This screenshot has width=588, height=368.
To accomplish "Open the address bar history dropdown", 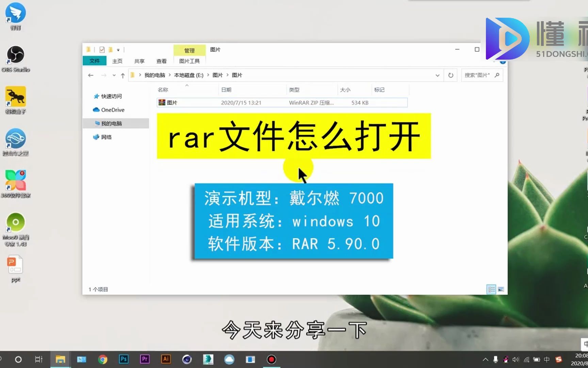I will pos(437,75).
